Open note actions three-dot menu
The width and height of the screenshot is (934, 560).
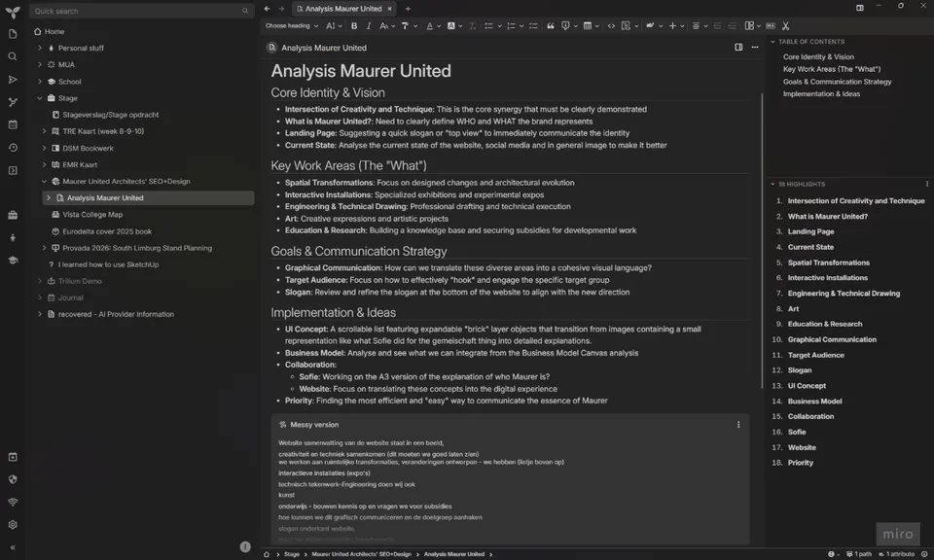click(x=755, y=48)
